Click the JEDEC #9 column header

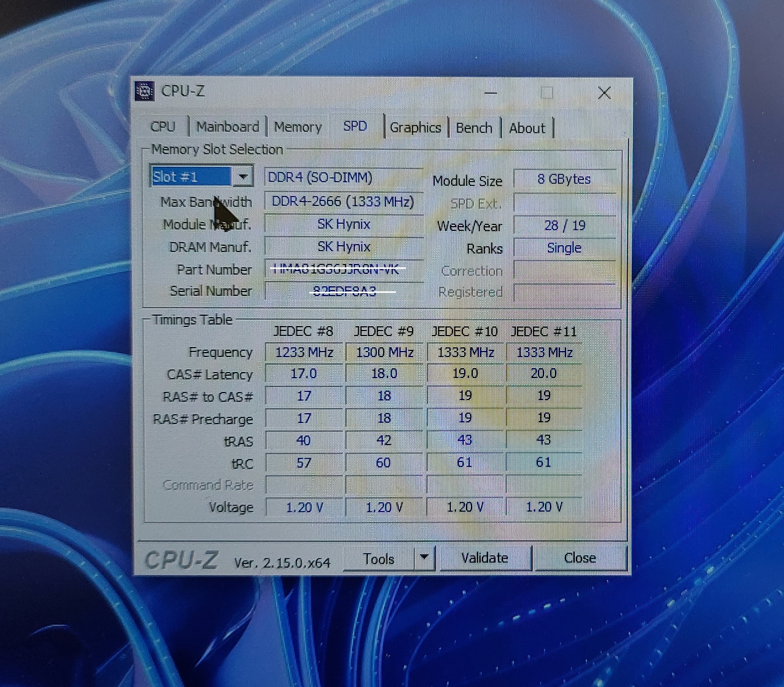tap(384, 331)
